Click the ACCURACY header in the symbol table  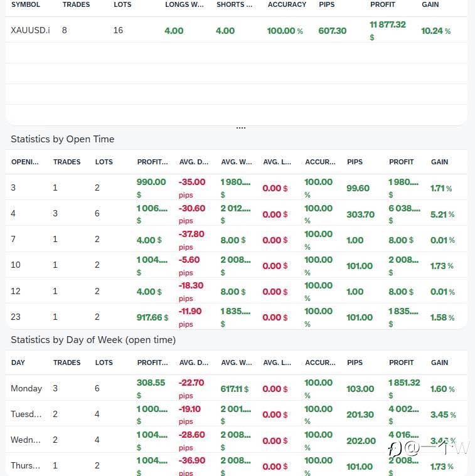click(287, 4)
